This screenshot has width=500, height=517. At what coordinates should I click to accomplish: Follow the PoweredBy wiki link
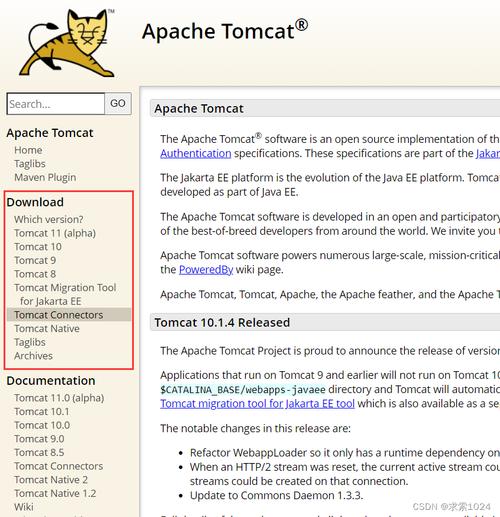coord(206,270)
